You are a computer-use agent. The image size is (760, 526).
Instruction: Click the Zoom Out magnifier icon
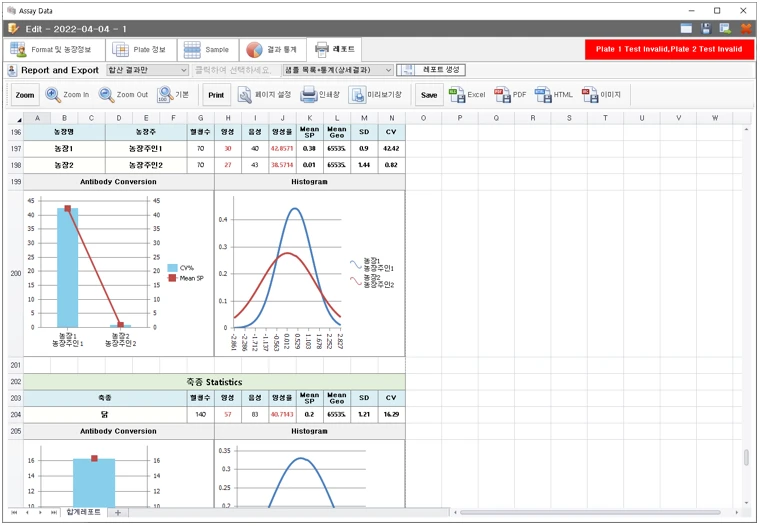tap(106, 95)
